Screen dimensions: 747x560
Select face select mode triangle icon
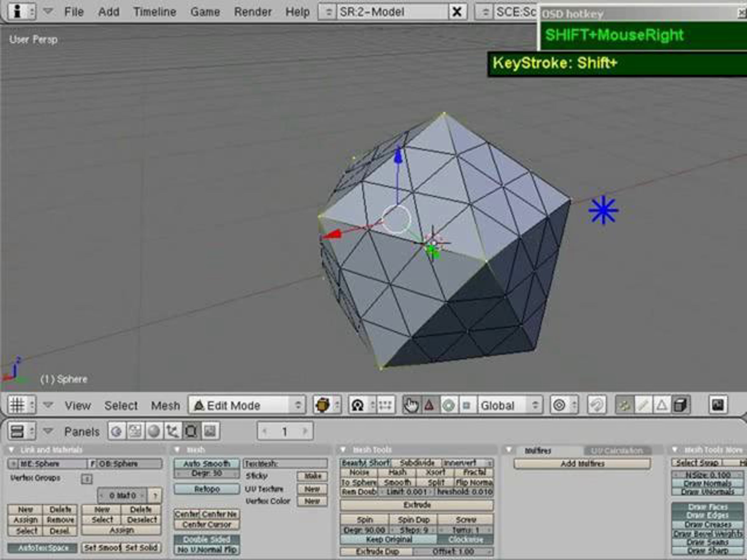661,405
